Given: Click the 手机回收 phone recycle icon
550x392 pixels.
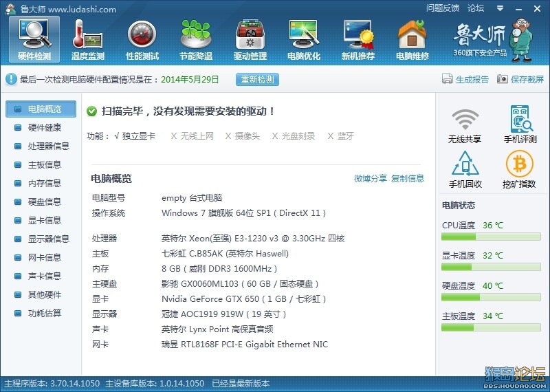Looking at the screenshot, I should [x=465, y=164].
